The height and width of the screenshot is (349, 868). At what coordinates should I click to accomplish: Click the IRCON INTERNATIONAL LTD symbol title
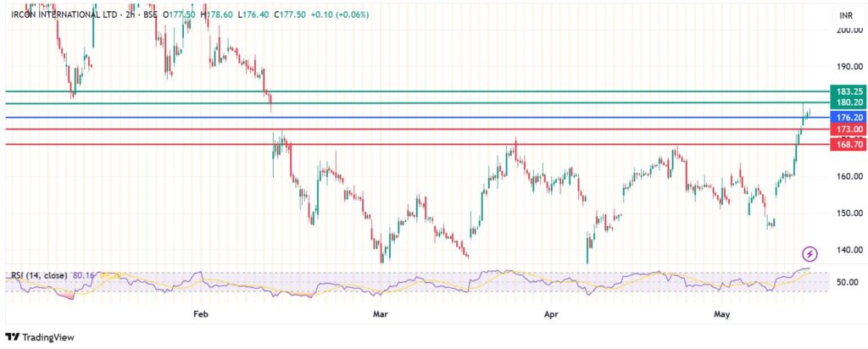coord(58,14)
